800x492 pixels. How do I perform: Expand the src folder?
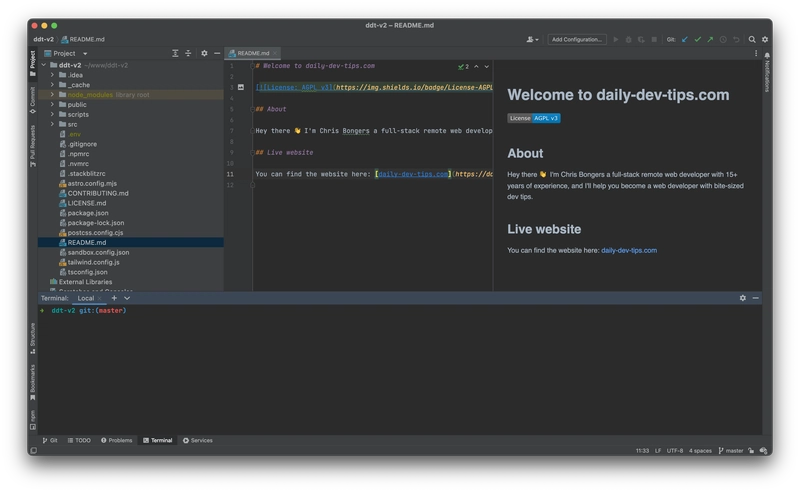click(x=52, y=124)
